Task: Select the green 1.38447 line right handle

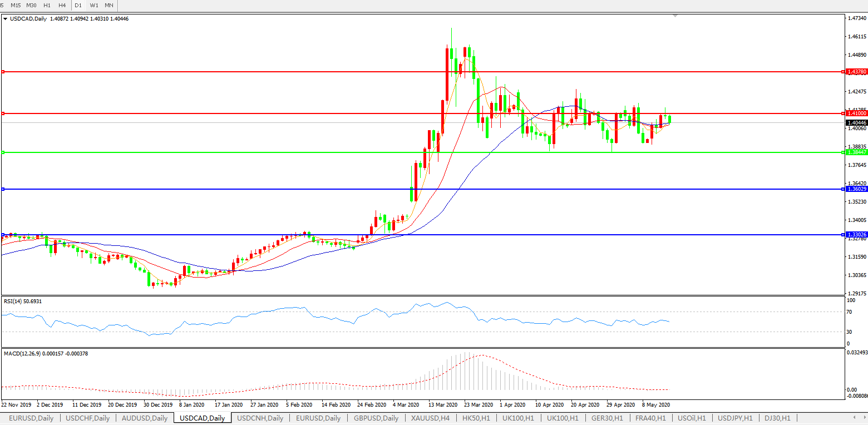Action: (x=844, y=152)
